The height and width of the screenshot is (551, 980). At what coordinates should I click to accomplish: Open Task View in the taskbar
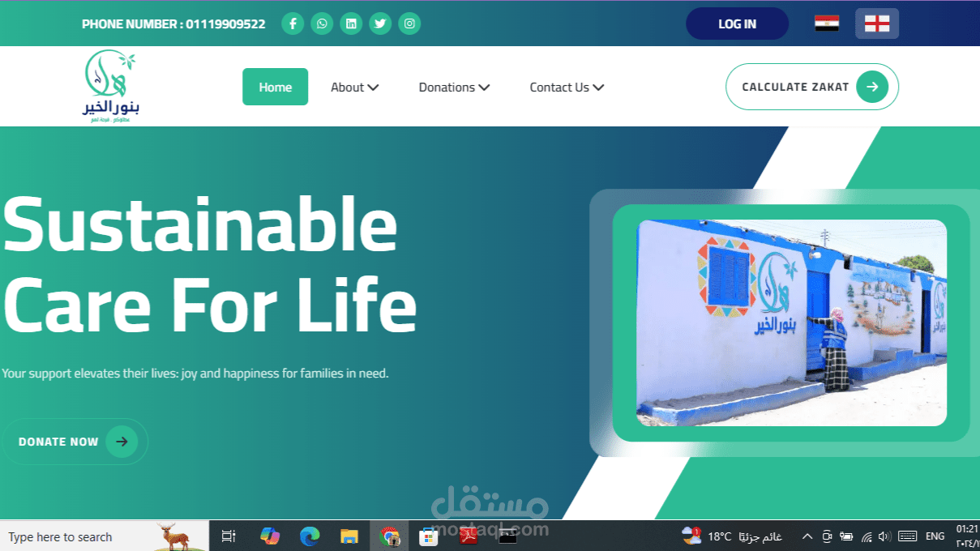tap(229, 536)
